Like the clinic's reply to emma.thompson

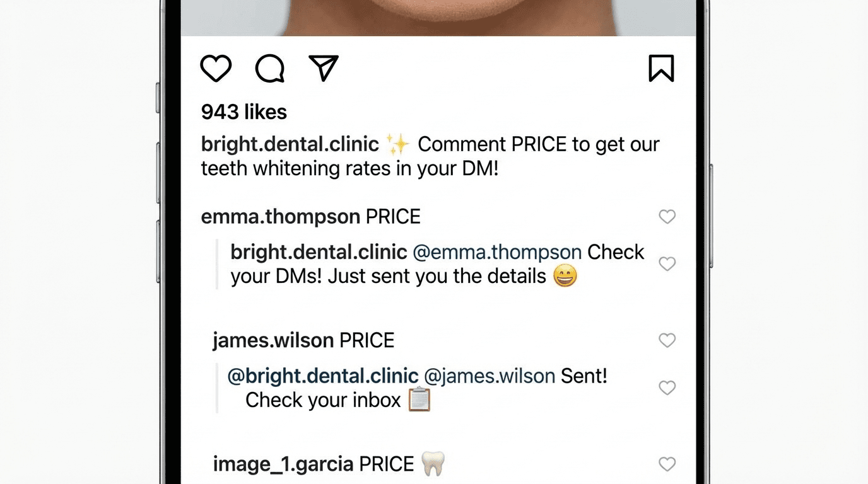[x=667, y=263]
